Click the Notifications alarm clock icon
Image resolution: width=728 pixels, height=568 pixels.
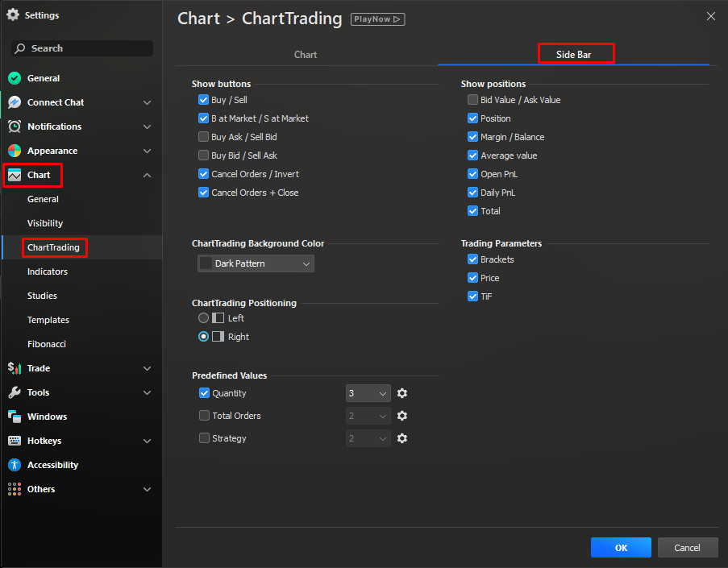click(x=15, y=126)
